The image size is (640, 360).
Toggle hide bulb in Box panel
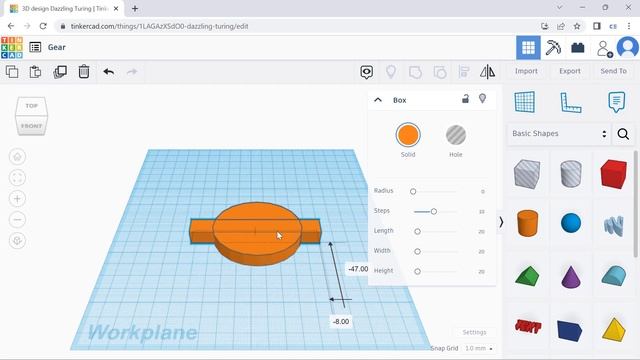(x=482, y=98)
